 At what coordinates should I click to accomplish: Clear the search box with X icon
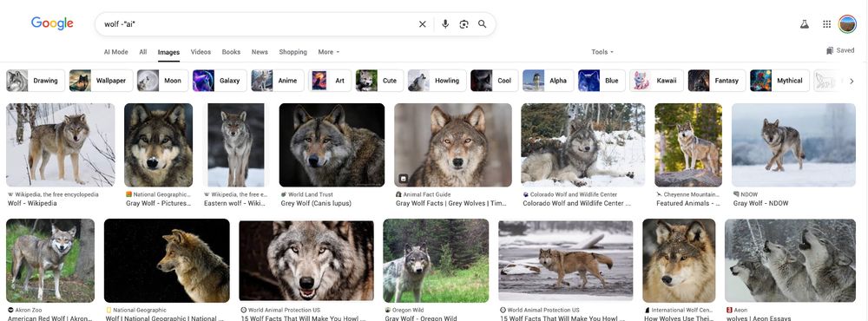pyautogui.click(x=423, y=23)
